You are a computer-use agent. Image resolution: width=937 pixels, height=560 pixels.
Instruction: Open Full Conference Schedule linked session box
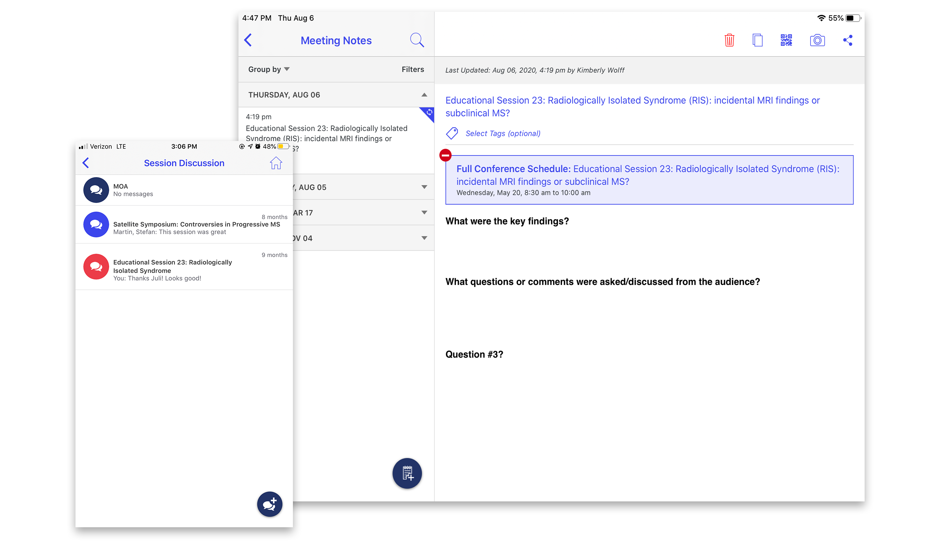[x=649, y=180]
